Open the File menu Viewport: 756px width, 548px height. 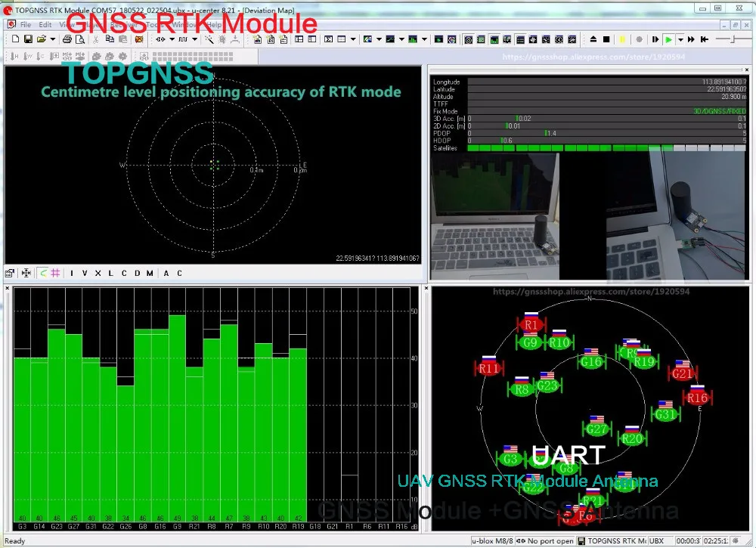(x=26, y=25)
